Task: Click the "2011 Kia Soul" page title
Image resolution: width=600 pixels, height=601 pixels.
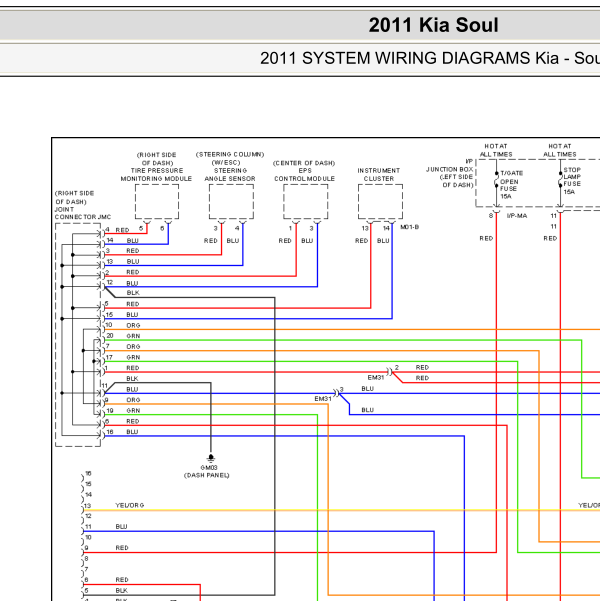Action: pos(433,25)
